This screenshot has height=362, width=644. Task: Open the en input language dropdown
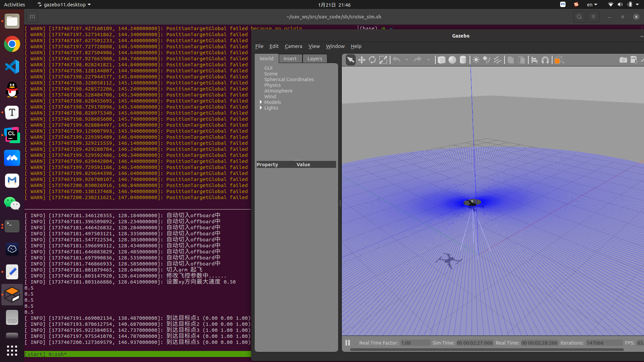(x=592, y=5)
